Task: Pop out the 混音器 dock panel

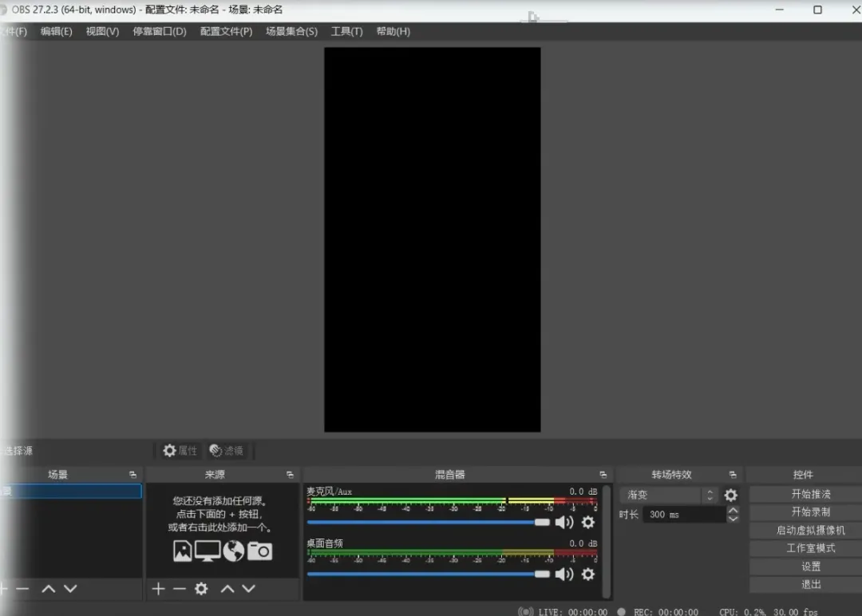Action: click(x=603, y=475)
